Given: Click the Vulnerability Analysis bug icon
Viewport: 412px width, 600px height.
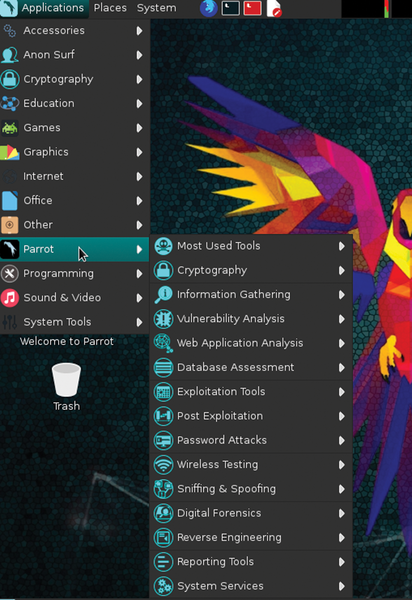Looking at the screenshot, I should (x=163, y=319).
